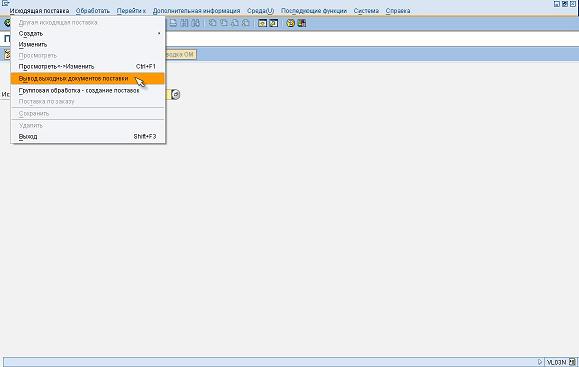The width and height of the screenshot is (579, 367).
Task: Click greyed Просмотреть menu entry
Action: tap(88, 56)
